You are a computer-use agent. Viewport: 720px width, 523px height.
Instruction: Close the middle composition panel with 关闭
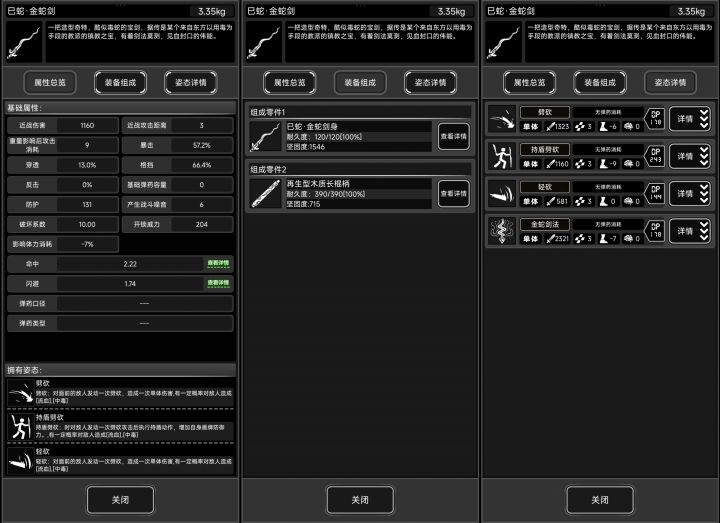click(x=360, y=500)
